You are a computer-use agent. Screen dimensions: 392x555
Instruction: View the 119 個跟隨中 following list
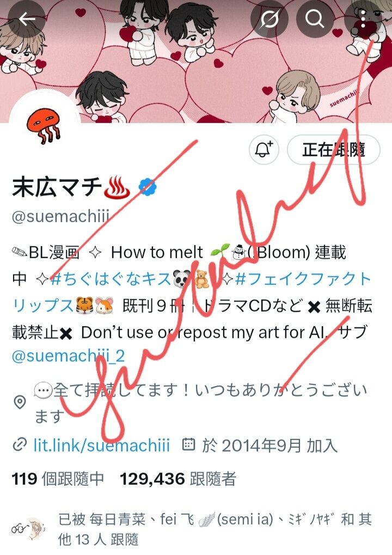(58, 479)
